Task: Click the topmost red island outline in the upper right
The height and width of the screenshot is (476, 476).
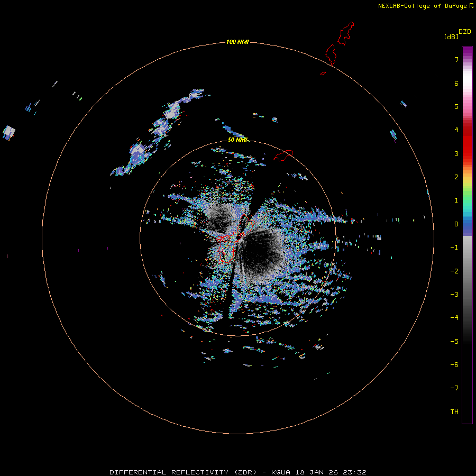Action: point(346,33)
